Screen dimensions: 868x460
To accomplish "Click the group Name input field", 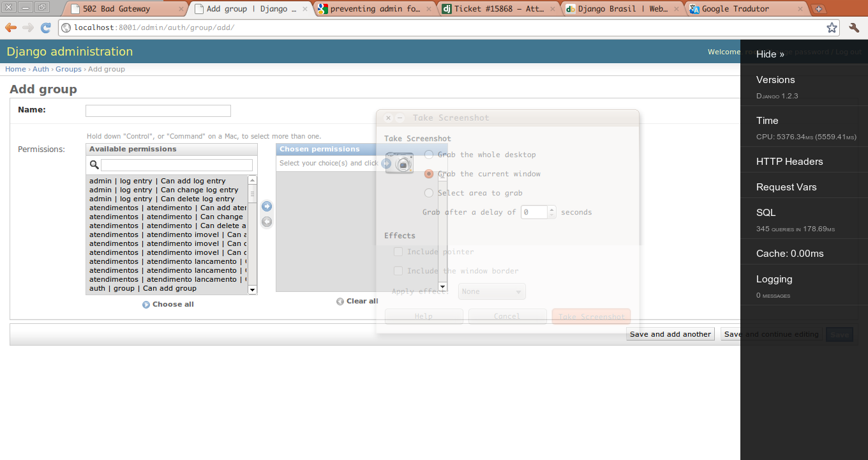I will click(x=158, y=111).
